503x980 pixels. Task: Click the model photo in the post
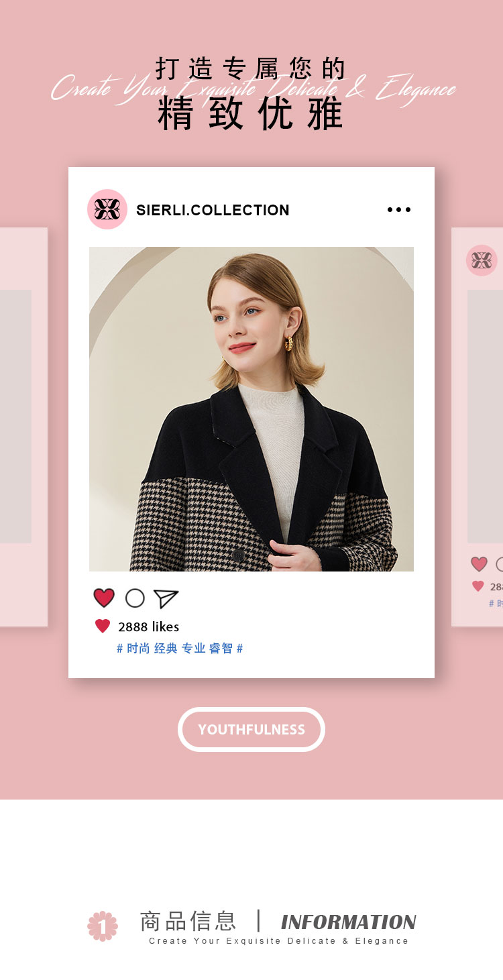(251, 409)
